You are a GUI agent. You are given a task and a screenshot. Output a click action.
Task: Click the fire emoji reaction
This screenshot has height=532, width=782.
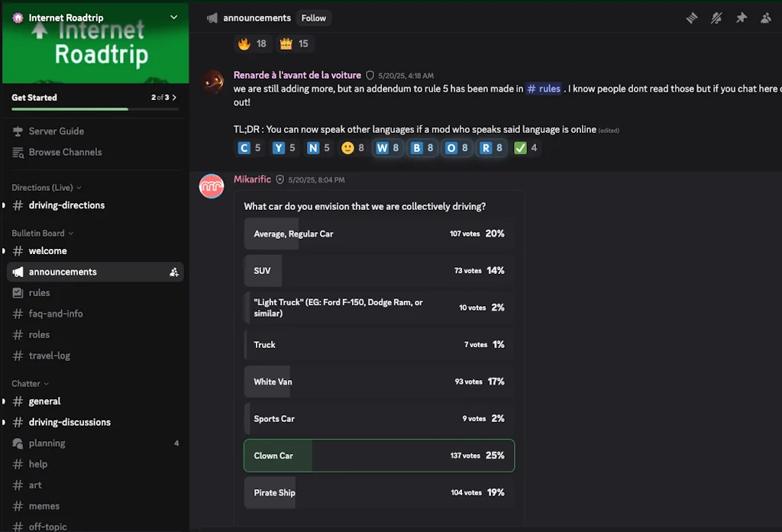click(x=253, y=44)
